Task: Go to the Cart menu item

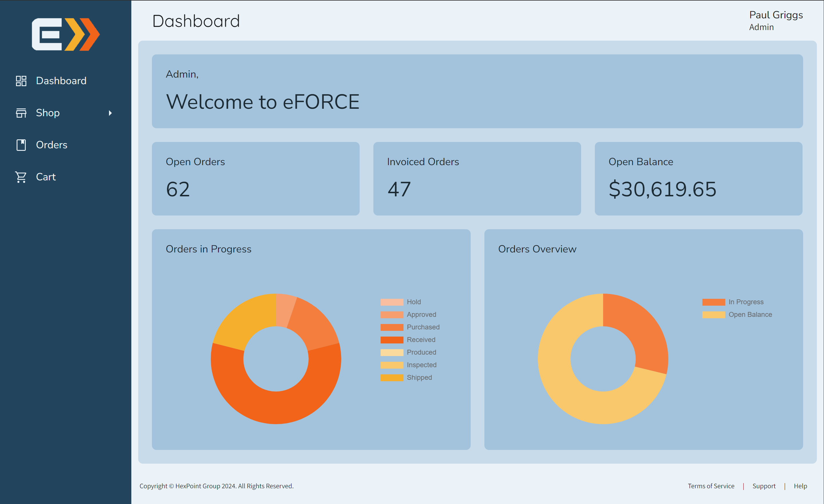Action: [x=46, y=177]
